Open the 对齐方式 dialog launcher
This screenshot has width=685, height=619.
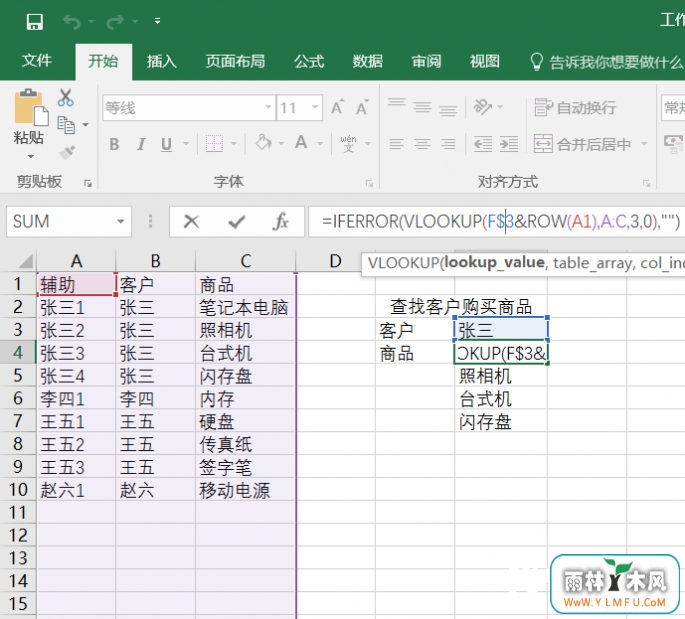click(646, 183)
